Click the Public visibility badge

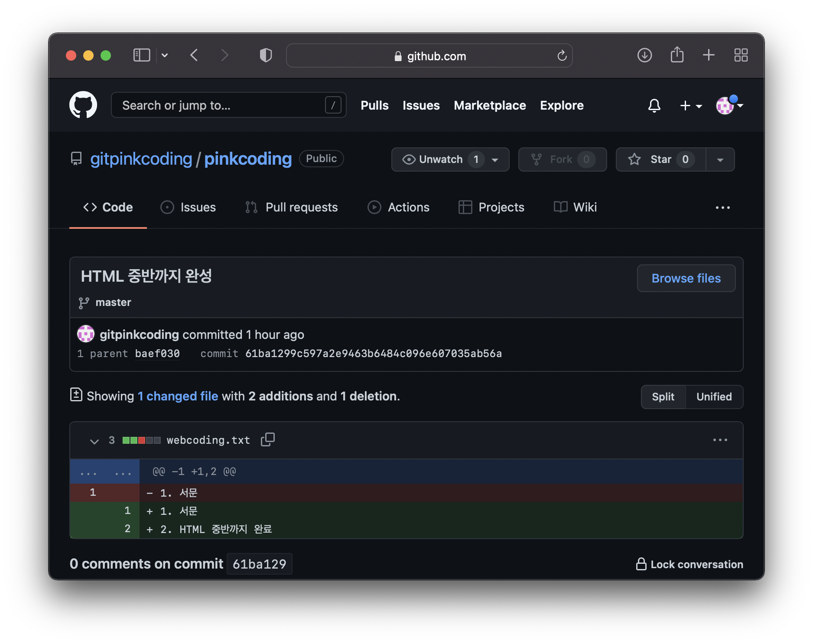[x=321, y=159]
